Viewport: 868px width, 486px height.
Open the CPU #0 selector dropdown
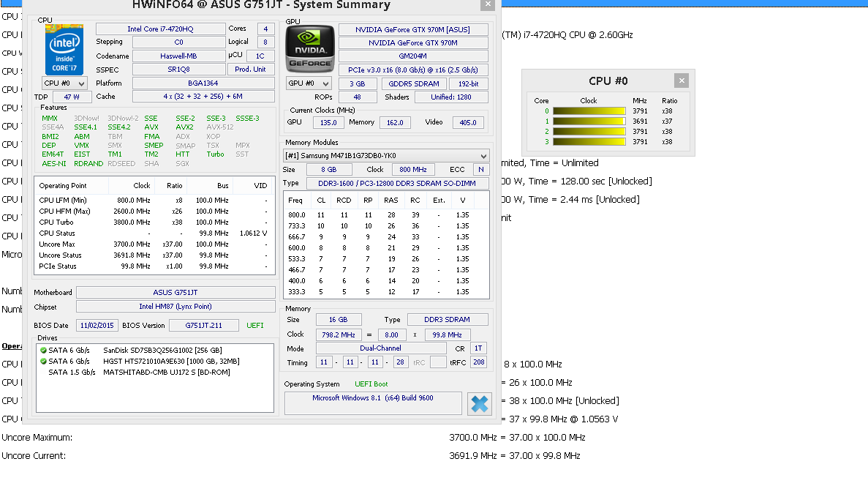click(x=65, y=83)
